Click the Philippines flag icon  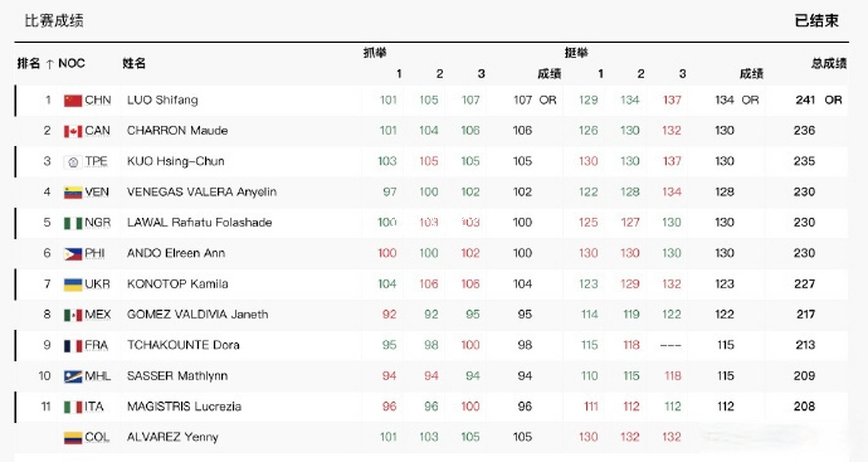coord(73,254)
